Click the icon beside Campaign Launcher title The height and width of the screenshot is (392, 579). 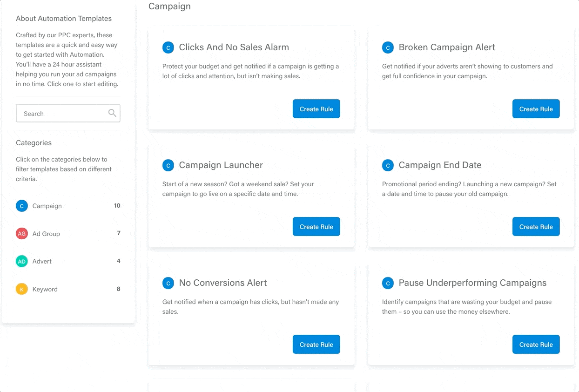pos(168,165)
